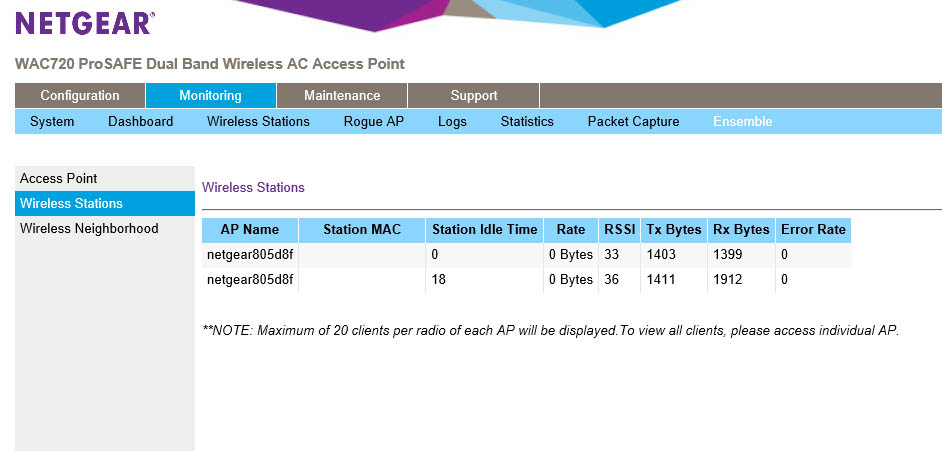Image resolution: width=942 pixels, height=451 pixels.
Task: Select the netgear805d8f row with RSSI 36
Action: click(x=526, y=280)
